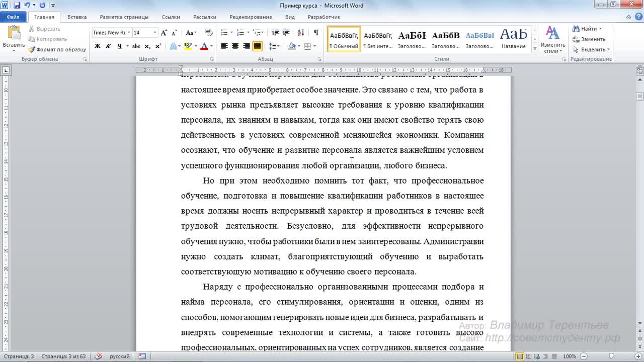The height and width of the screenshot is (362, 644).
Task: Click Format Painter (Формат по образцу)
Action: (57, 50)
